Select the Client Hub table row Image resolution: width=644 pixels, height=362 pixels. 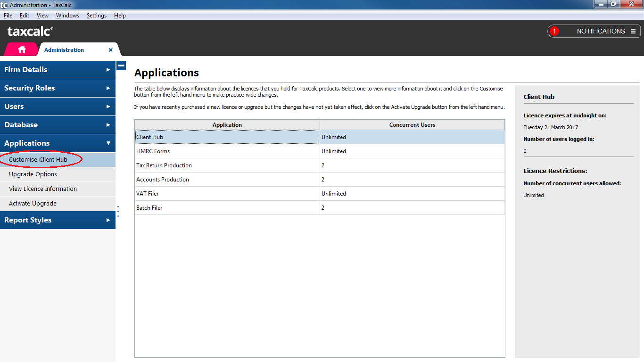point(320,137)
